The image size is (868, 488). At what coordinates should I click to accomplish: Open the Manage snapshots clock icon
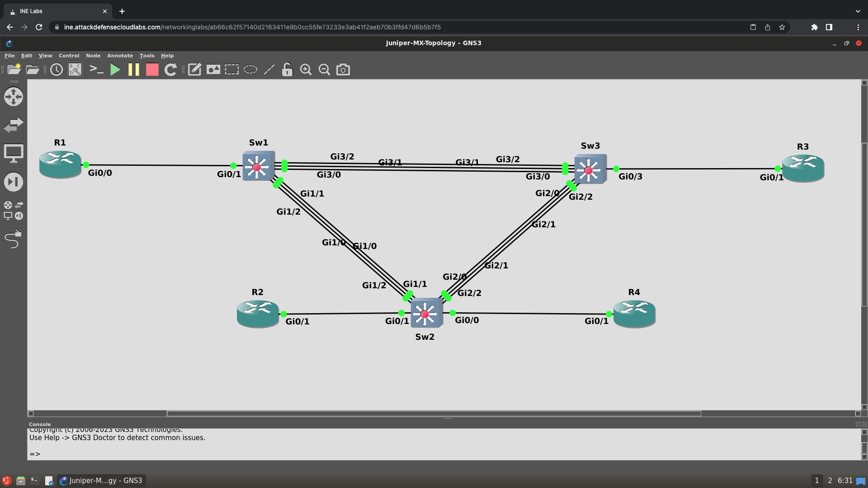57,70
